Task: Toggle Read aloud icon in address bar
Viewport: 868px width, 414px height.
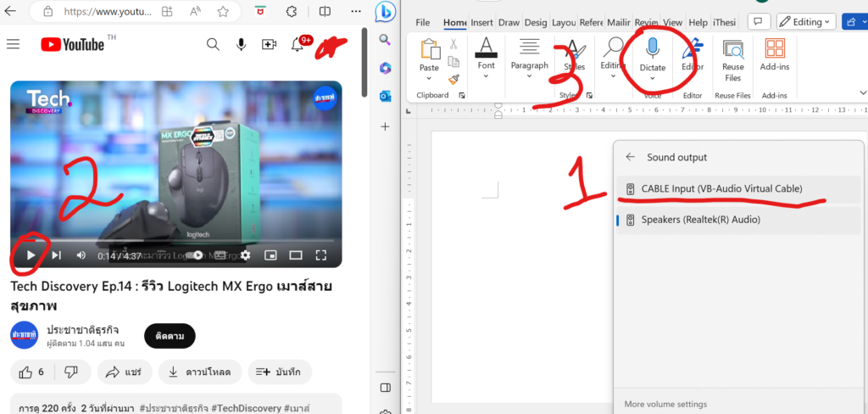Action: tap(195, 11)
